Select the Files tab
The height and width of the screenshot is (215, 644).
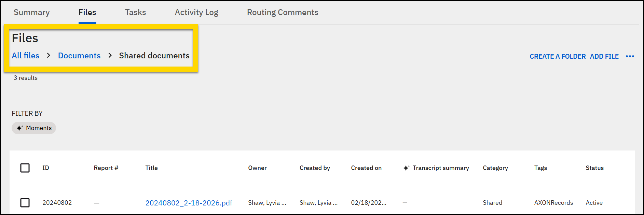click(x=87, y=12)
